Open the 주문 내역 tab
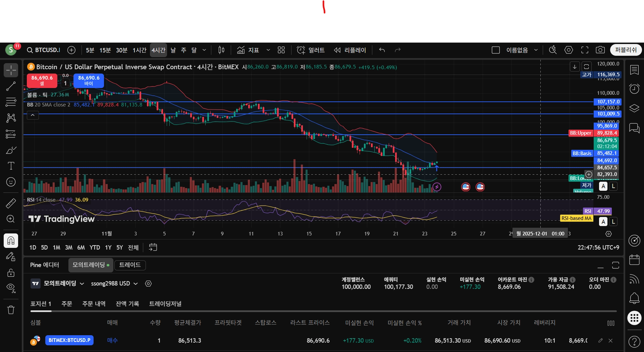The width and height of the screenshot is (644, 352). (94, 304)
